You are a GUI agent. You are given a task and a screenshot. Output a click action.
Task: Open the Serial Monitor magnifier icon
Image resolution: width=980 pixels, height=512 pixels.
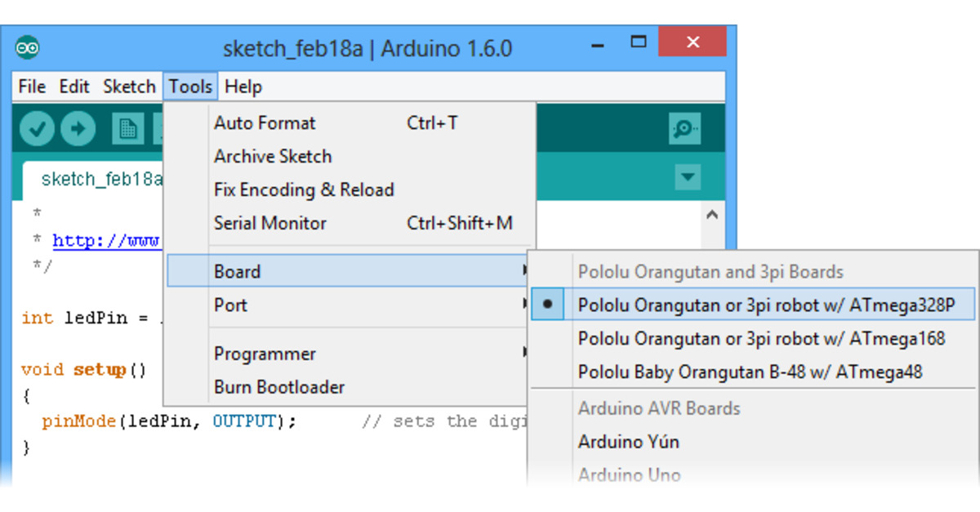tap(684, 128)
